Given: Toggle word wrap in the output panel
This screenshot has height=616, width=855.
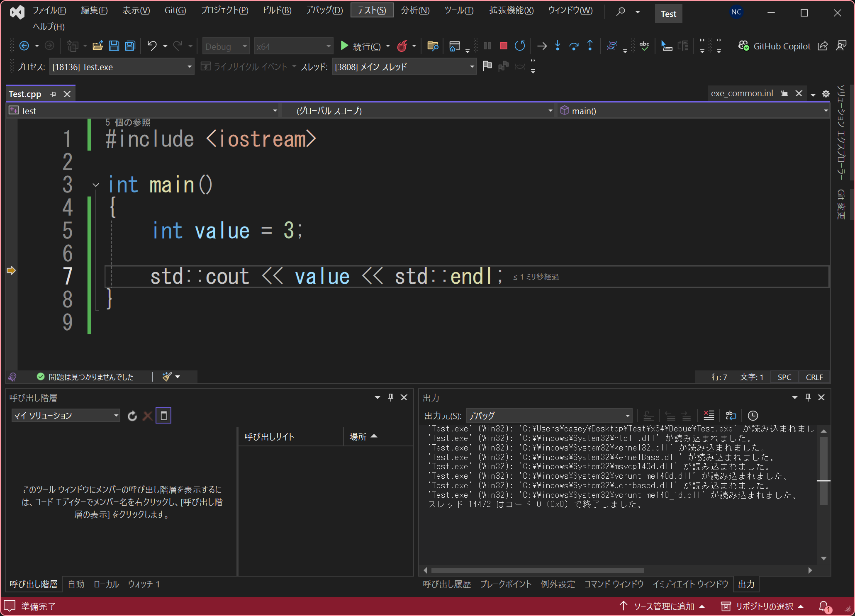Looking at the screenshot, I should tap(731, 416).
